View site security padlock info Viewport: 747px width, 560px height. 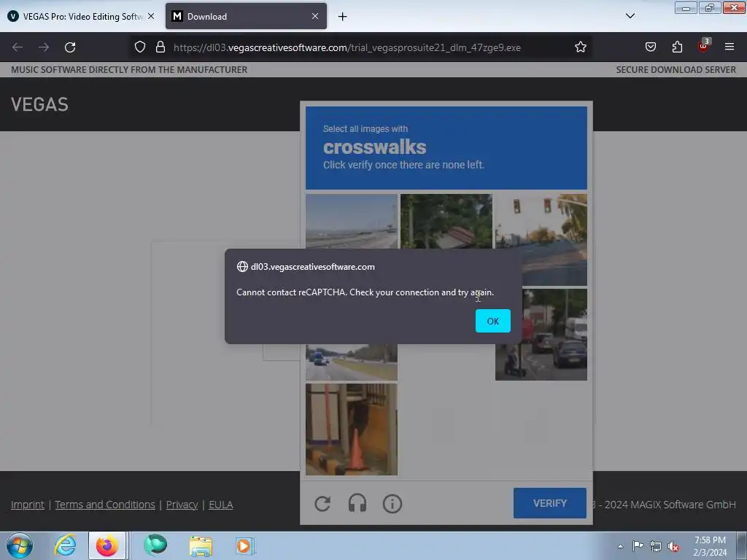[x=160, y=47]
